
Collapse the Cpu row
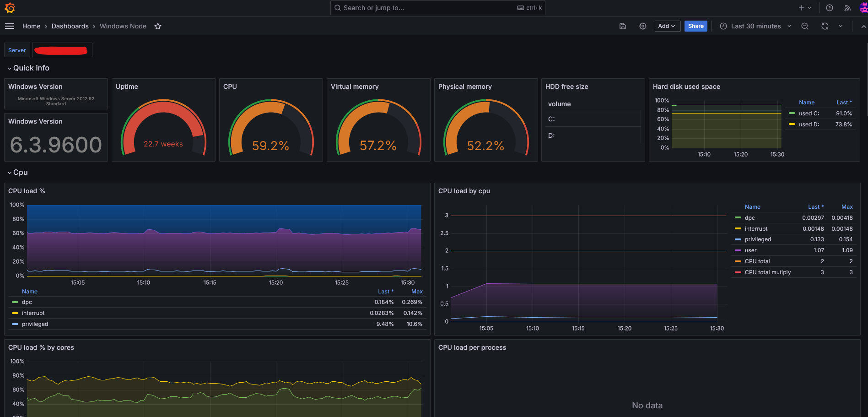point(18,172)
